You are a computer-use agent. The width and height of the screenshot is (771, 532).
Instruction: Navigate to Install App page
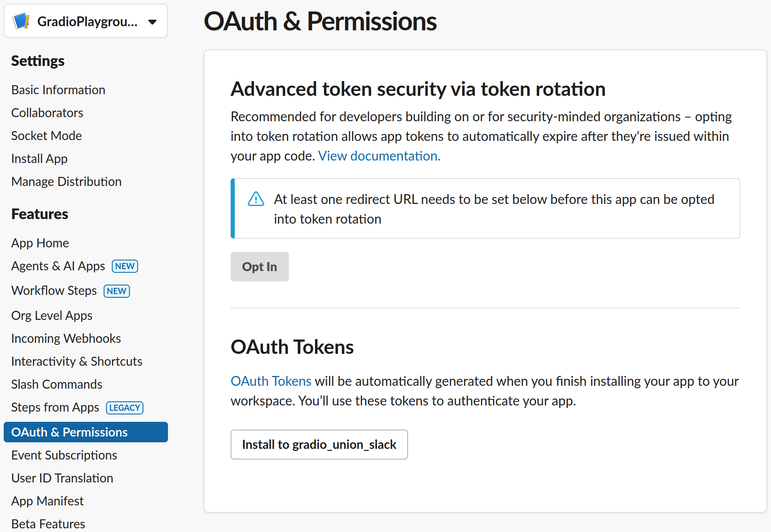pyautogui.click(x=39, y=158)
